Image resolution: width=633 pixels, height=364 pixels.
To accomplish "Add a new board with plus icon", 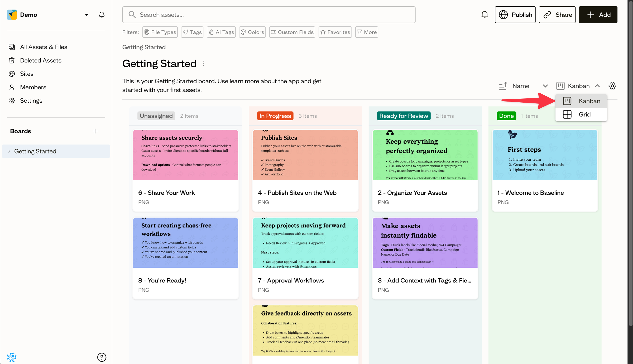I will [x=95, y=131].
